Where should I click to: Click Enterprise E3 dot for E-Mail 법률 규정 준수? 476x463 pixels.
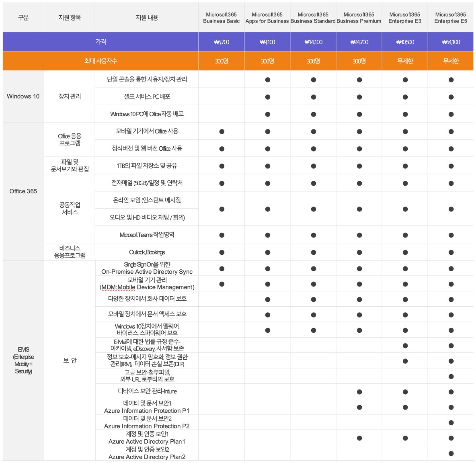[405, 346]
